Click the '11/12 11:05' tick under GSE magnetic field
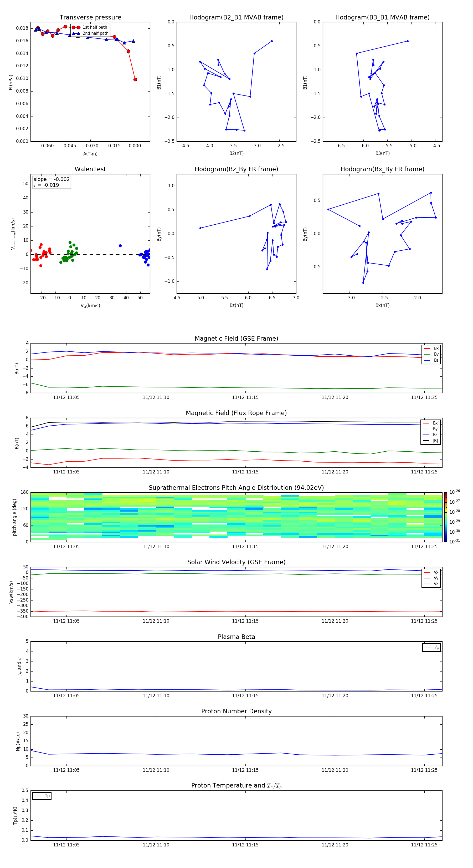Image resolution: width=473 pixels, height=868 pixels. click(66, 398)
